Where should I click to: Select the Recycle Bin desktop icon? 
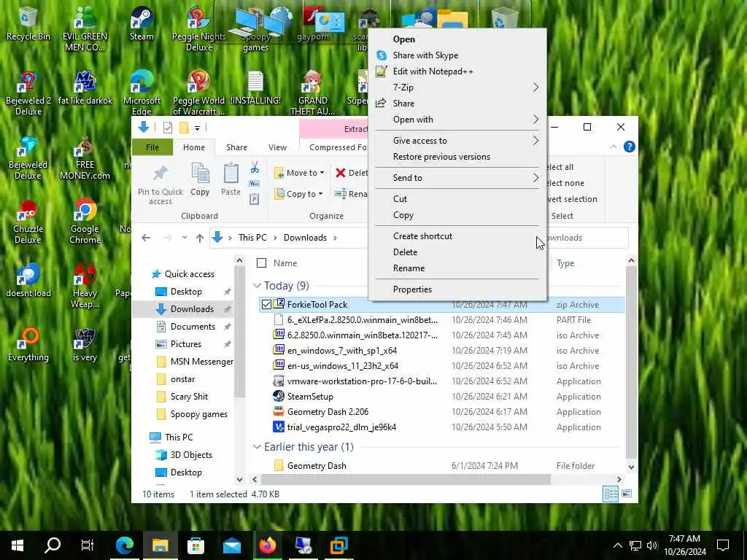click(28, 23)
